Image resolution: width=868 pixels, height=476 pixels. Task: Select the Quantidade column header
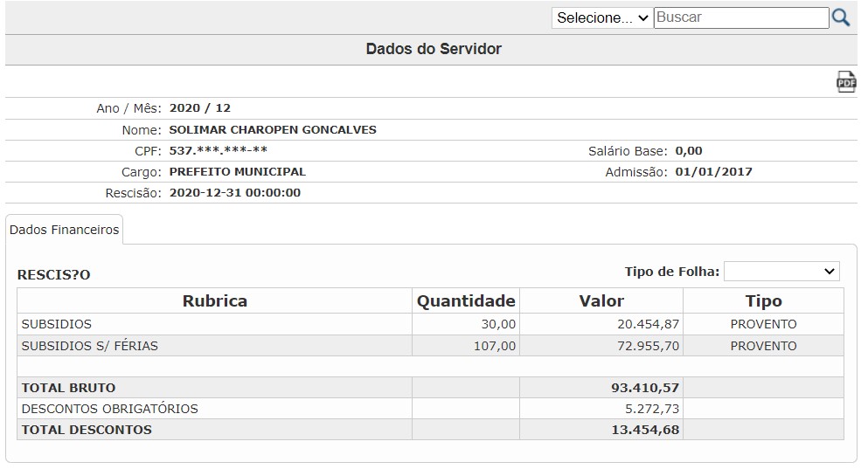pyautogui.click(x=466, y=300)
